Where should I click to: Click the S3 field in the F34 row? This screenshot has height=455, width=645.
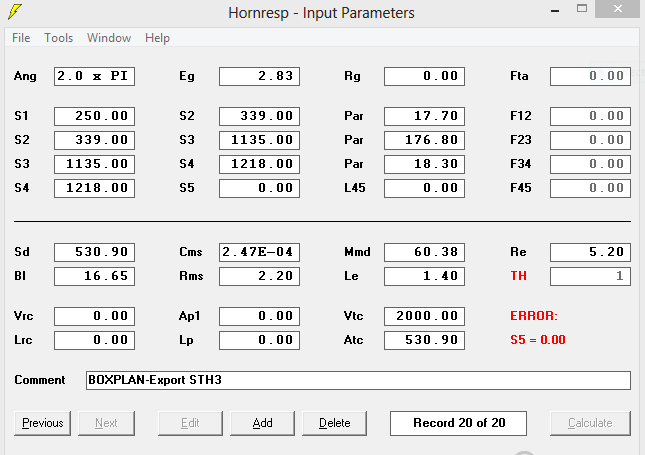(x=94, y=164)
